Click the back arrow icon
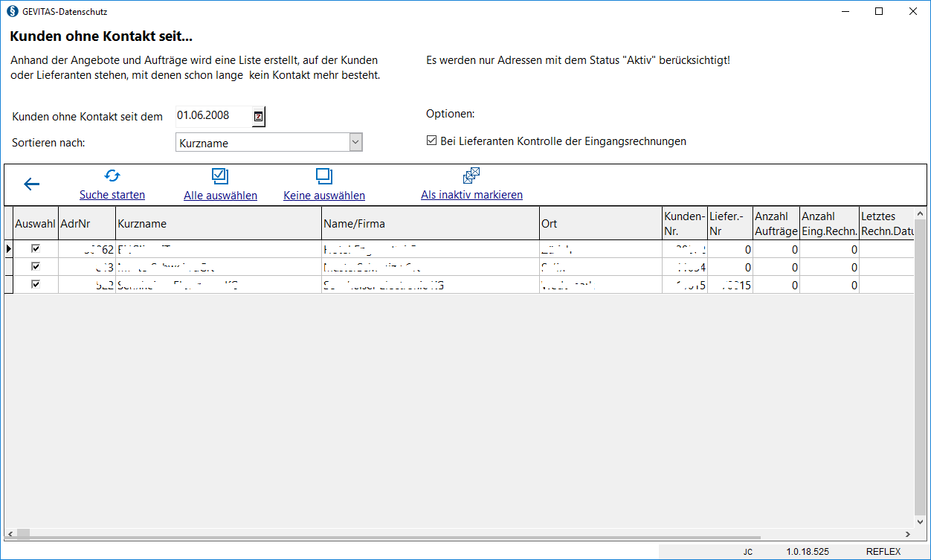The height and width of the screenshot is (560, 931). pos(32,184)
